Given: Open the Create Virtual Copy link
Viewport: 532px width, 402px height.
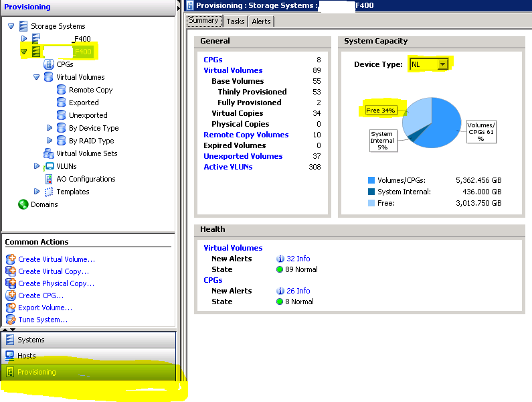Looking at the screenshot, I should click(54, 271).
